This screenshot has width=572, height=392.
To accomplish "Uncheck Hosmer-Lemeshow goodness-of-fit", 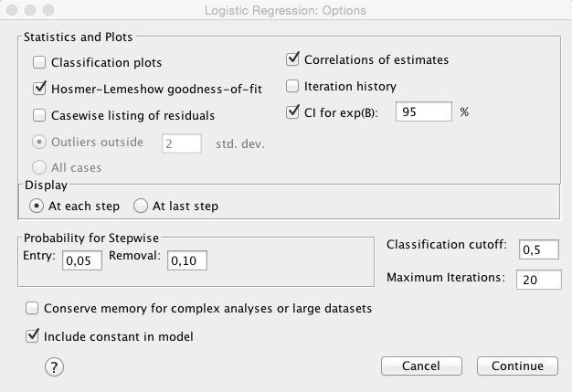I will (x=39, y=89).
